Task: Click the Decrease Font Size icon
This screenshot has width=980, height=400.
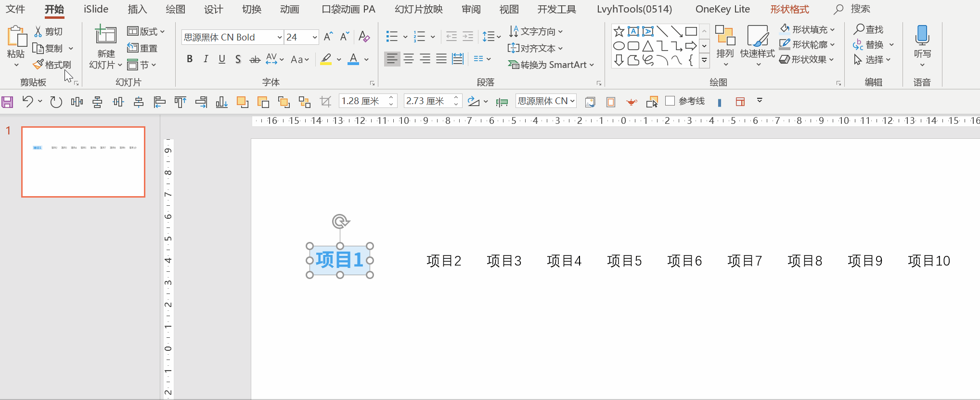Action: 344,37
